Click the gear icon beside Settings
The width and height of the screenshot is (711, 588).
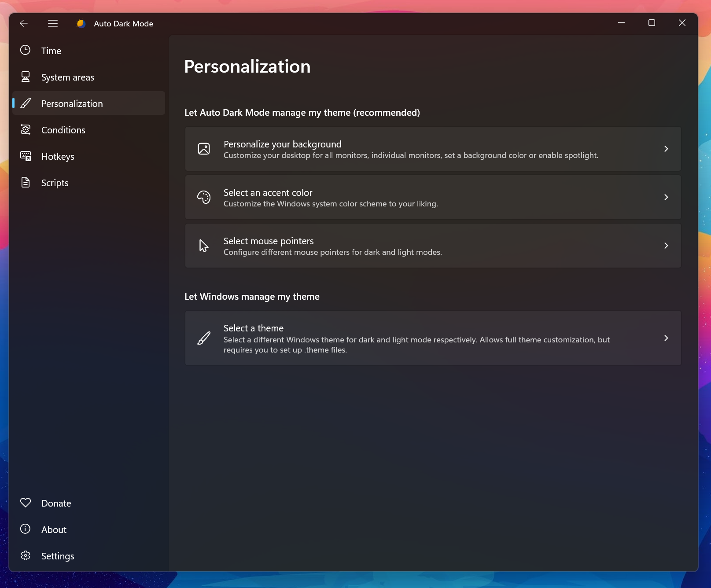(x=26, y=555)
